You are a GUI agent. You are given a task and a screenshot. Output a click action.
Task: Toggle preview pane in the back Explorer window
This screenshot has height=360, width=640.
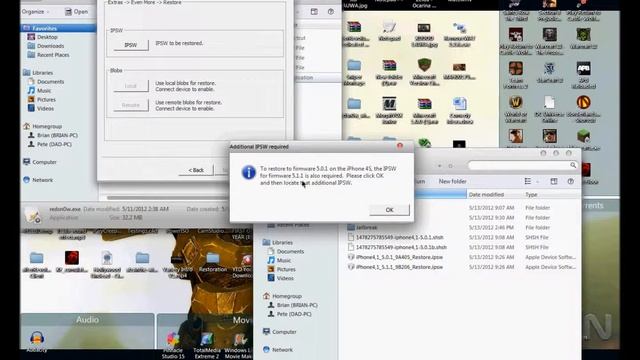[x=314, y=12]
